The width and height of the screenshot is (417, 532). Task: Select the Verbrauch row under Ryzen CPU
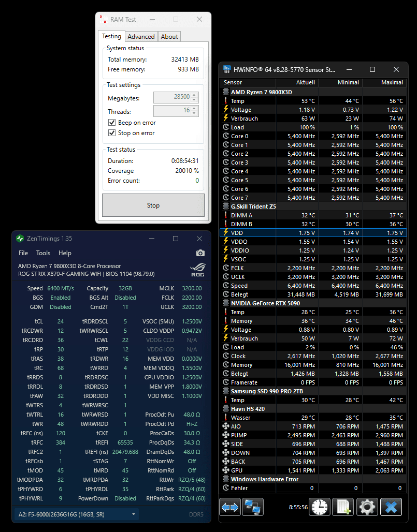tap(313, 119)
